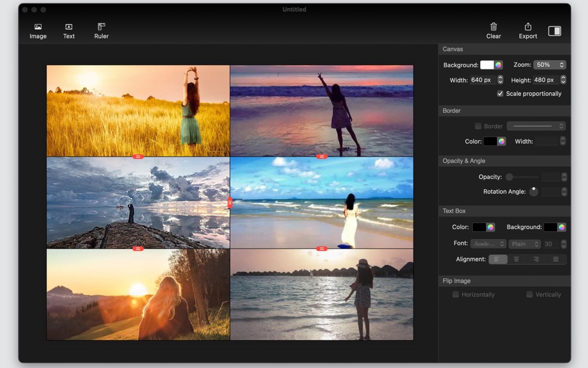588x368 pixels.
Task: Click canvas Width stepper arrows
Action: coord(500,79)
